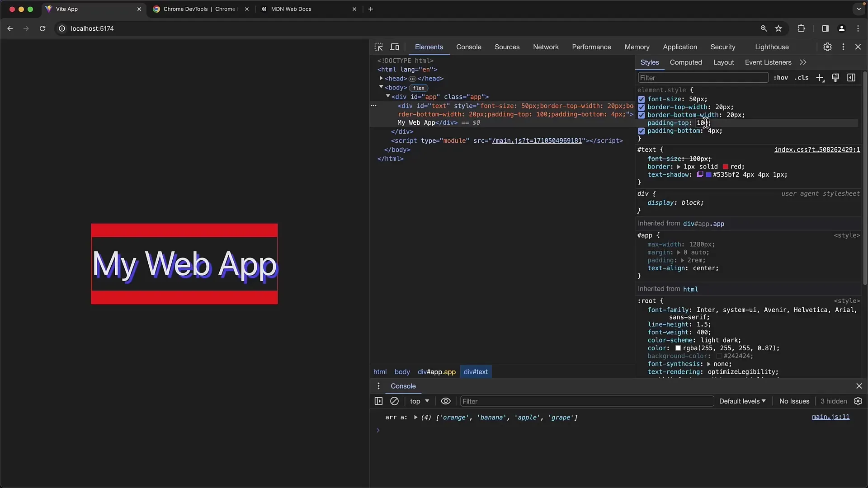Expand the logged array arrow in console
The width and height of the screenshot is (868, 488).
(x=415, y=418)
